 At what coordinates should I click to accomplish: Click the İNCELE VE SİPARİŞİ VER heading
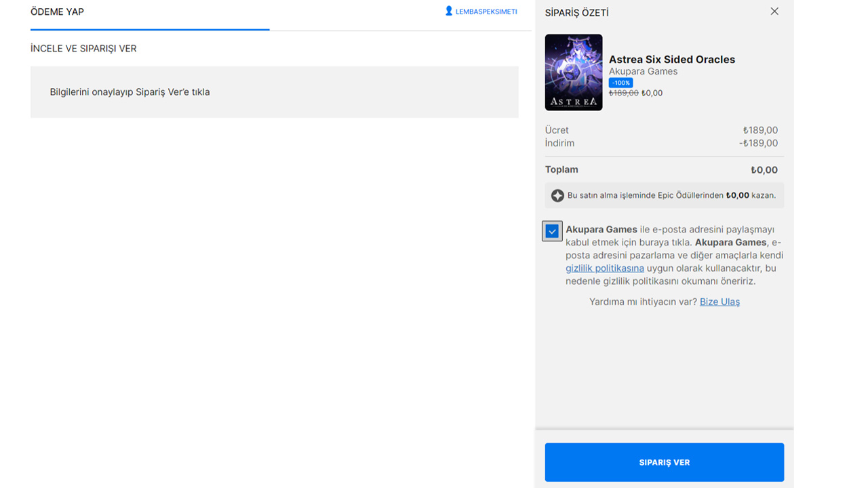(x=83, y=49)
